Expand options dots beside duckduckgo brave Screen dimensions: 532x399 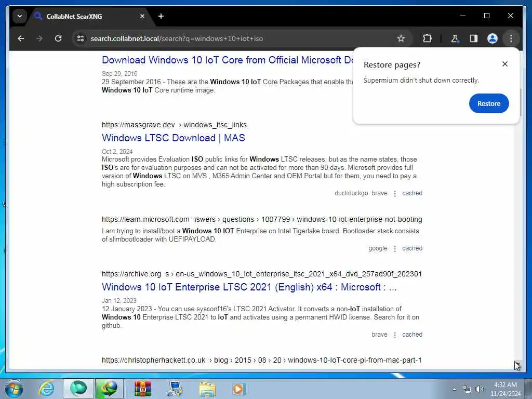[x=395, y=194]
